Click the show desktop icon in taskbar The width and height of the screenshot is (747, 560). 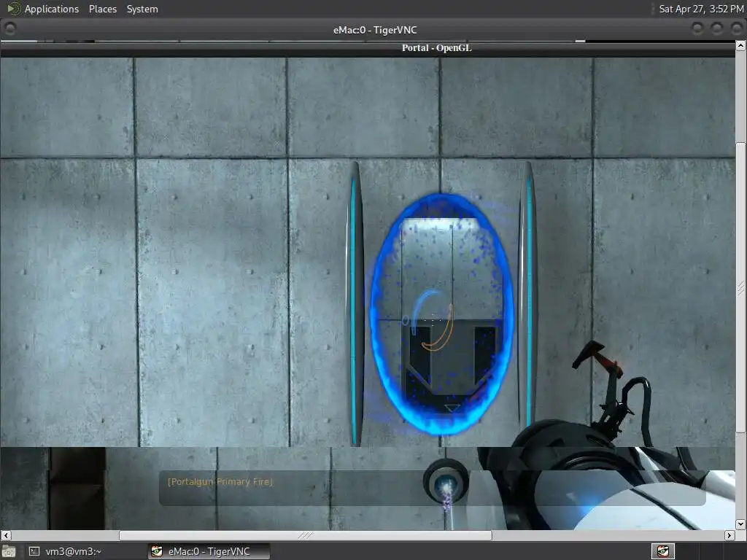(9, 551)
